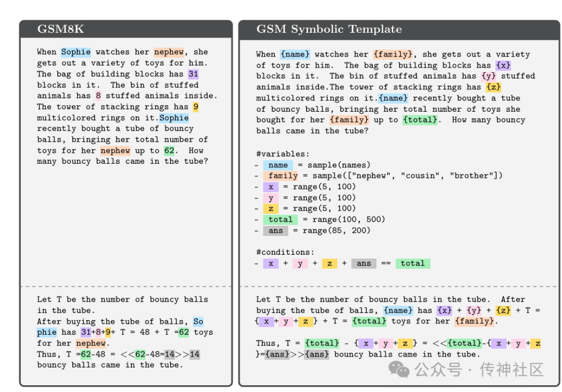Click {name} in 'When {name} watches her'
562x392 pixels.
pyautogui.click(x=295, y=55)
